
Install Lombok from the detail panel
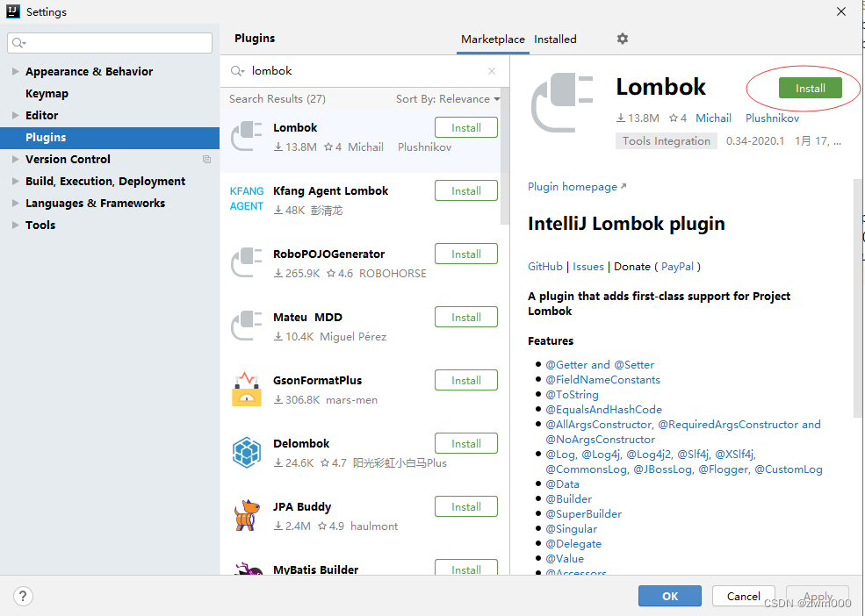tap(811, 89)
